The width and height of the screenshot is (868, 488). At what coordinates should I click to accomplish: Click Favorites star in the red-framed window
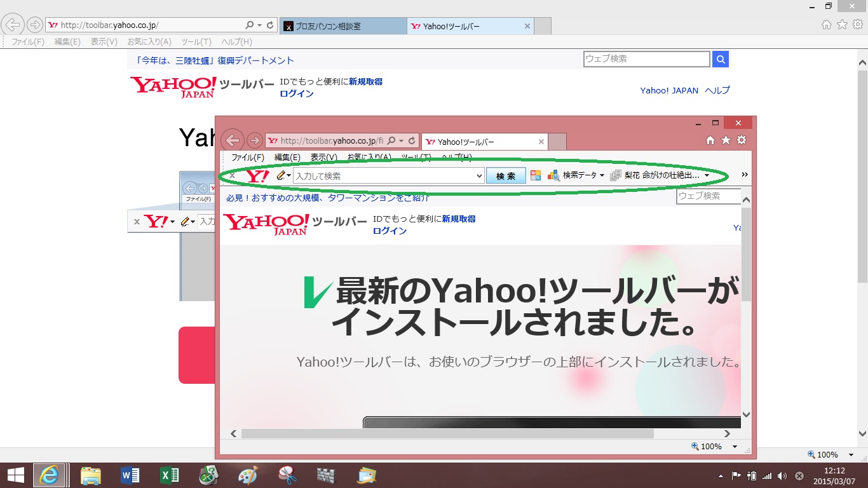[726, 140]
